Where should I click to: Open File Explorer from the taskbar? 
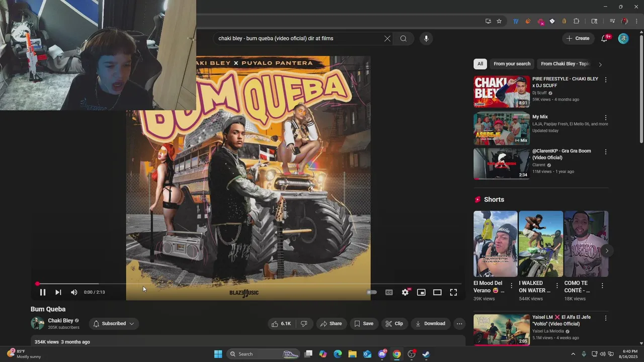pyautogui.click(x=352, y=354)
